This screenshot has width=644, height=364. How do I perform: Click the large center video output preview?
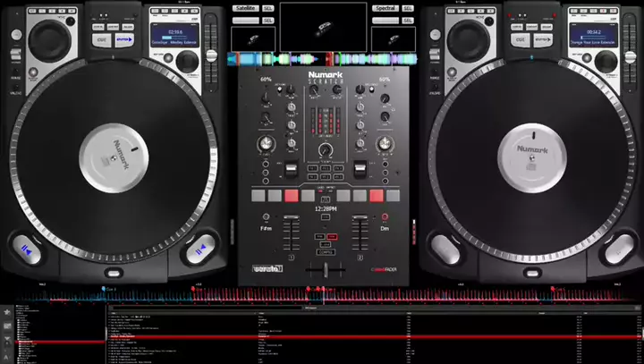[323, 27]
